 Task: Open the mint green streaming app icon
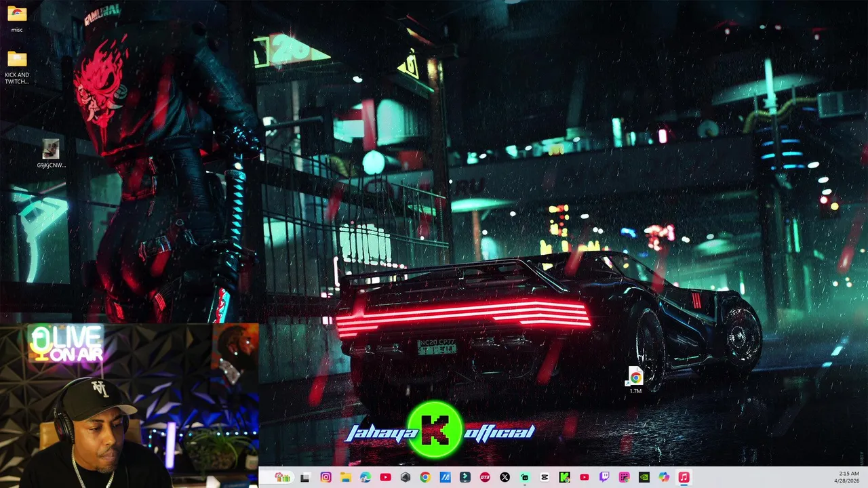[524, 477]
